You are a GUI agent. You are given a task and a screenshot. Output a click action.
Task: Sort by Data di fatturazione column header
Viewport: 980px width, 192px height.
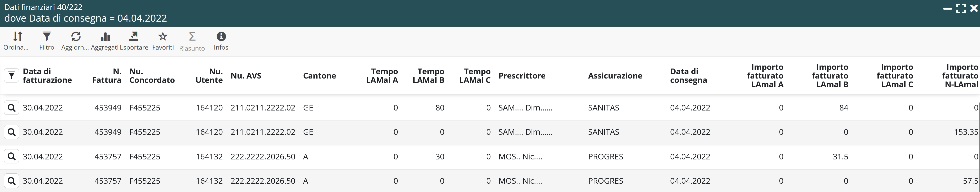tap(47, 76)
